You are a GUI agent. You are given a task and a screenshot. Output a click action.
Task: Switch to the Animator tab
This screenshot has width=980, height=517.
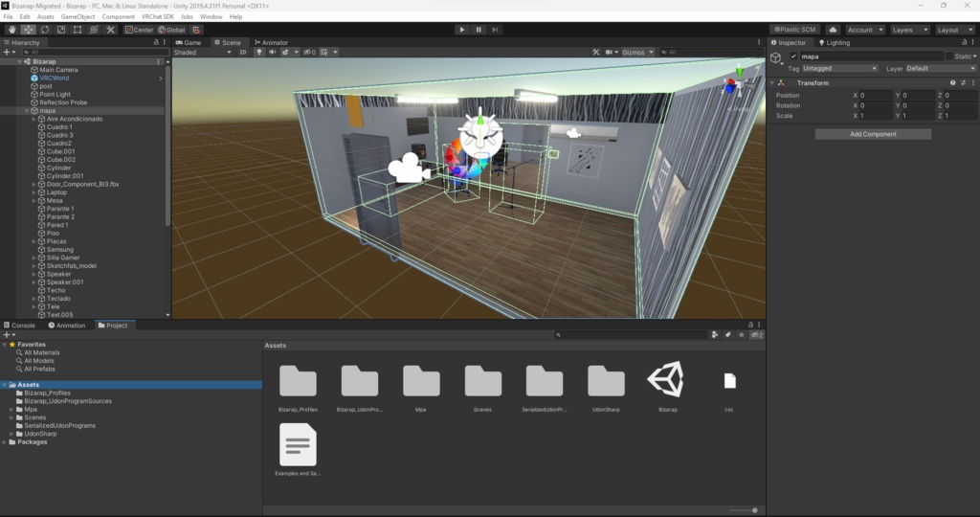click(271, 42)
